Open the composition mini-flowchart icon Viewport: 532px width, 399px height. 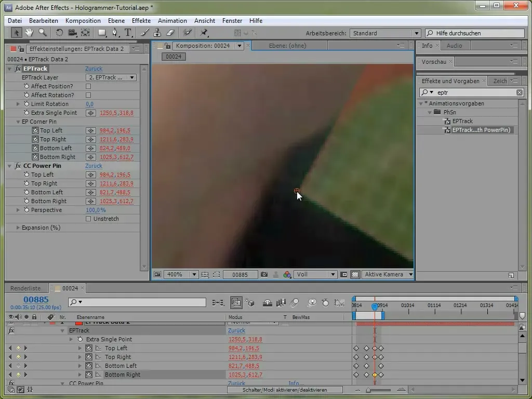point(218,302)
